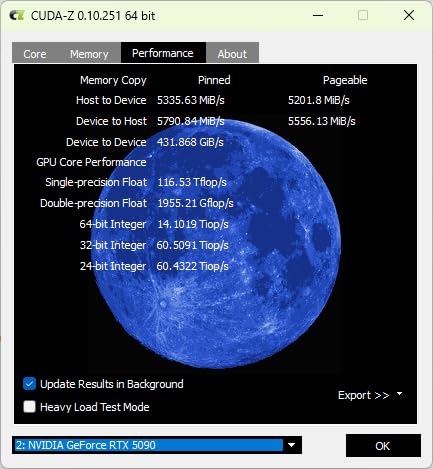Close the CUDA-Z window
The width and height of the screenshot is (433, 469).
click(409, 15)
